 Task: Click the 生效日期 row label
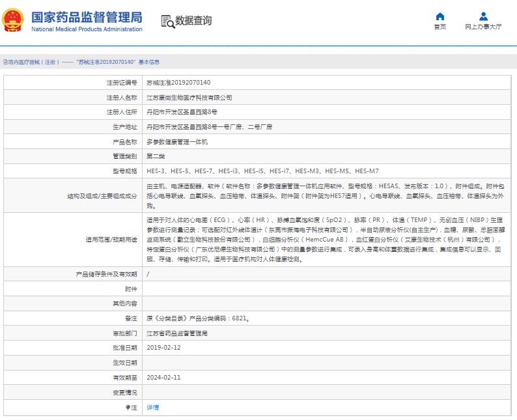coord(125,363)
